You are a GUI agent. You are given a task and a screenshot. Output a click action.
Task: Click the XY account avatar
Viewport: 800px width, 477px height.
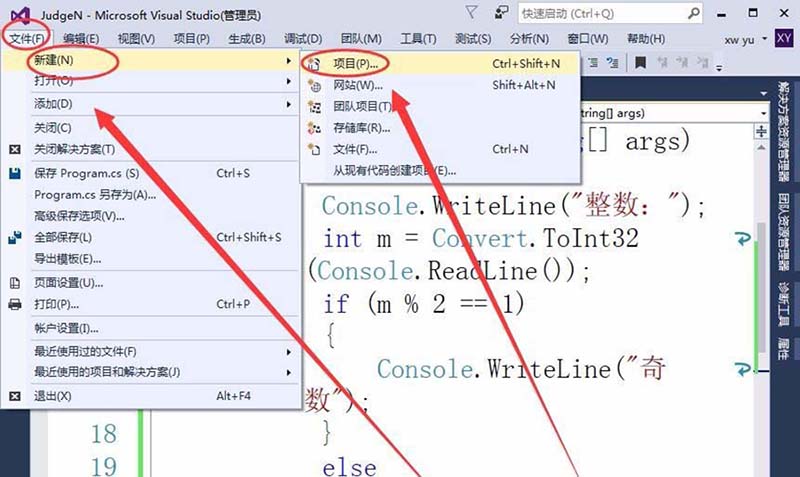[x=784, y=38]
